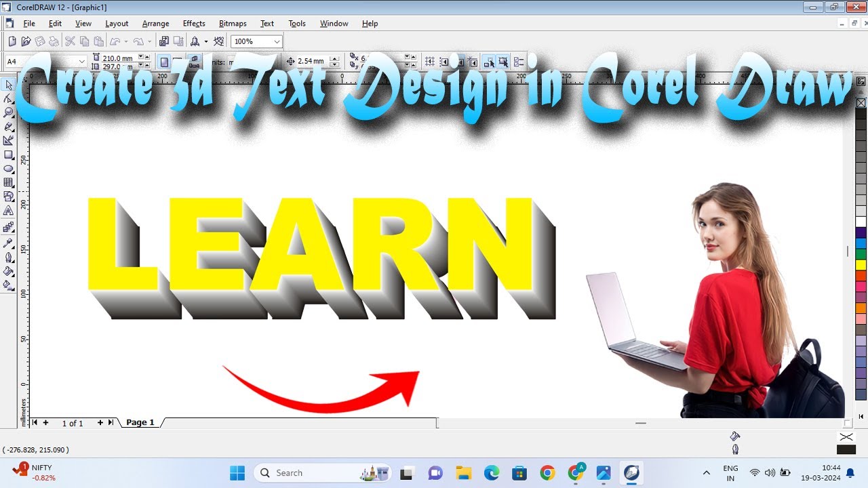Expand the Undo history arrow
Viewport: 868px width, 488px height.
click(x=126, y=41)
